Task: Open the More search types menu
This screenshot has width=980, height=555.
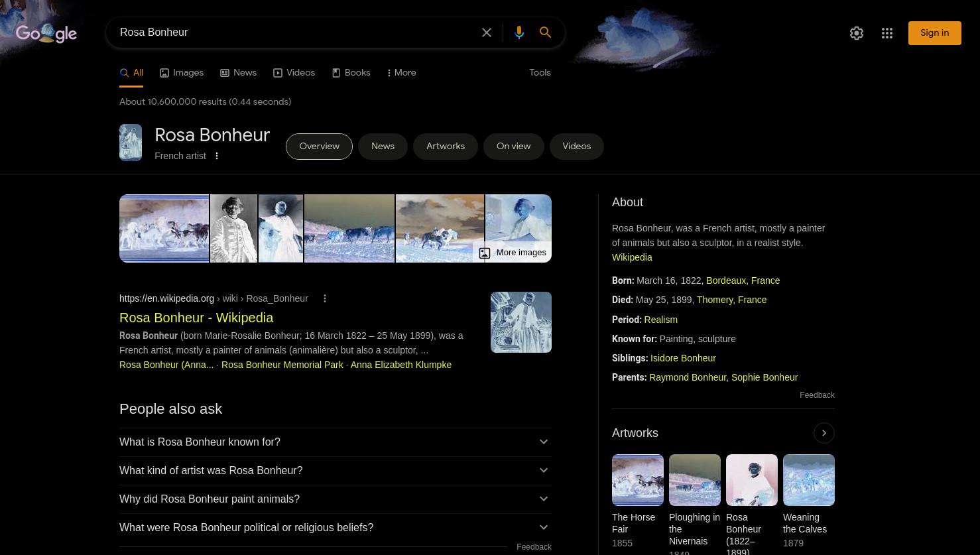Action: 401,73
